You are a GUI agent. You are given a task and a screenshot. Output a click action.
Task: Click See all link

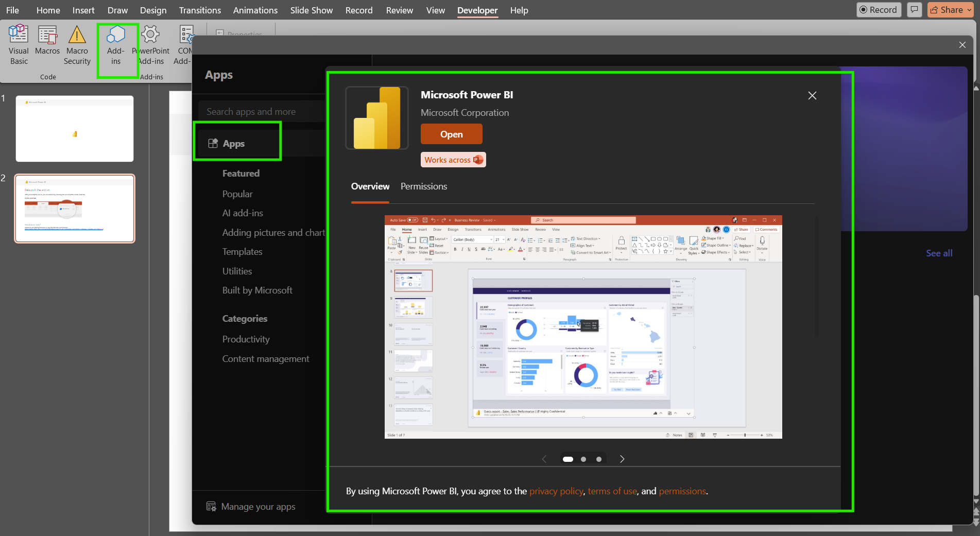click(939, 253)
